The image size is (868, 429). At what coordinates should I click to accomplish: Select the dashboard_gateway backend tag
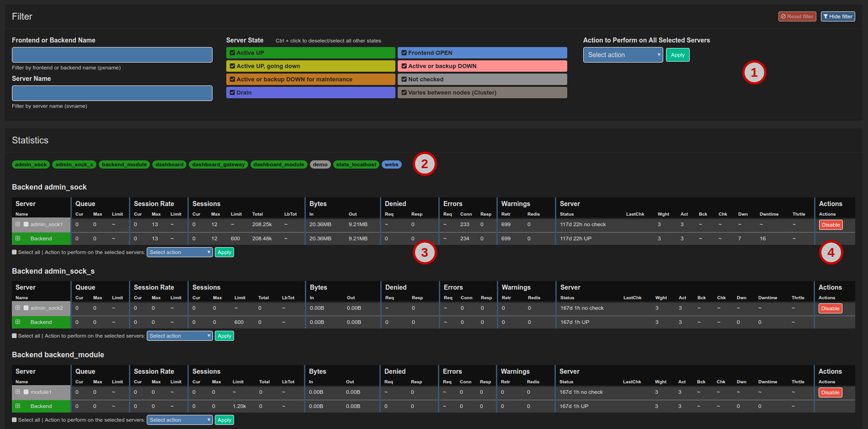pyautogui.click(x=218, y=164)
